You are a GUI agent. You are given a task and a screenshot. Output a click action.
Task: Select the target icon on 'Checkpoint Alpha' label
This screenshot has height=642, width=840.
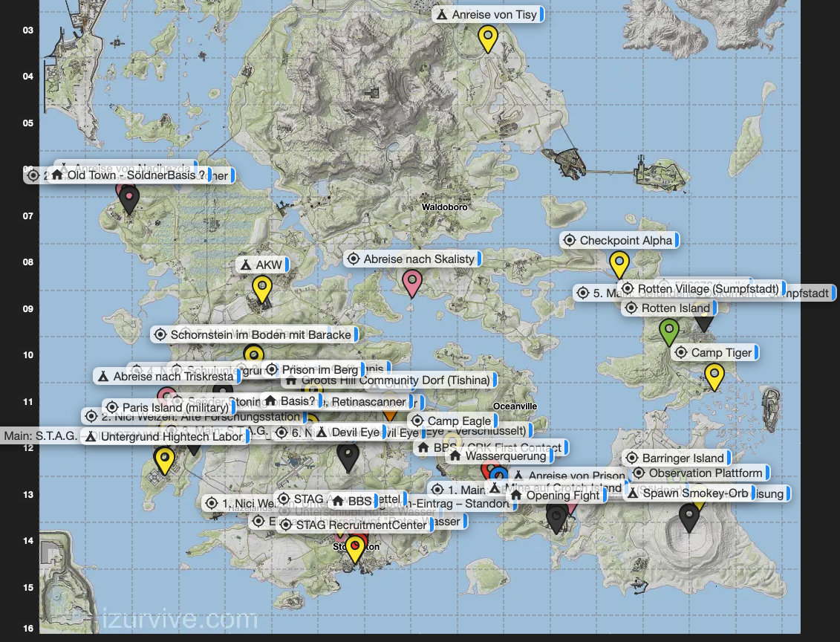tap(570, 240)
